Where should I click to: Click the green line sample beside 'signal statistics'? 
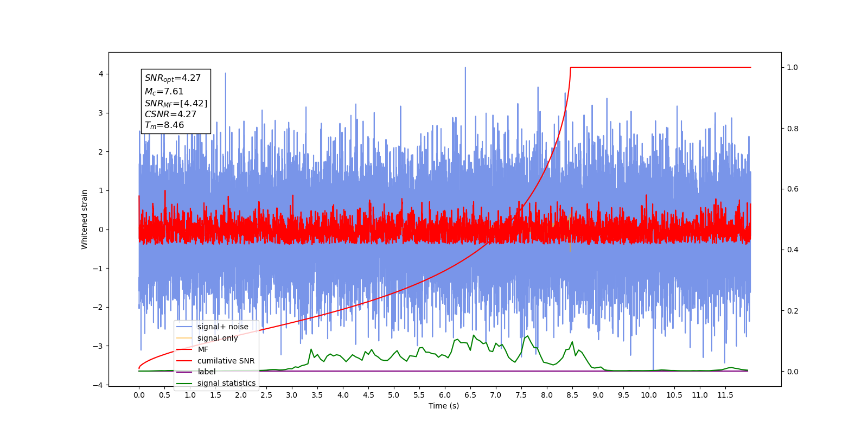(184, 384)
